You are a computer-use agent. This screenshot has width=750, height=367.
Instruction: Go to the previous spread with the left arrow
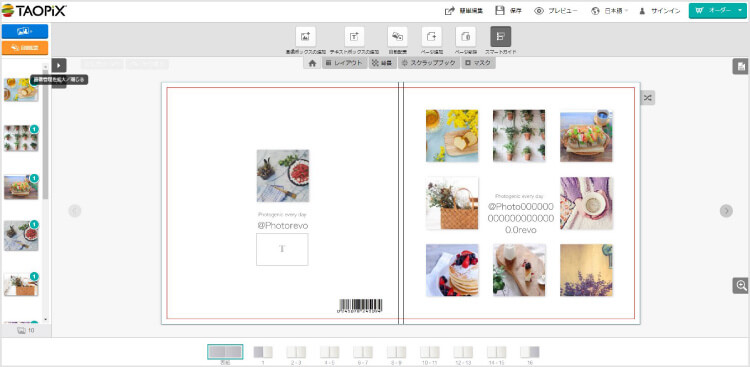(75, 211)
